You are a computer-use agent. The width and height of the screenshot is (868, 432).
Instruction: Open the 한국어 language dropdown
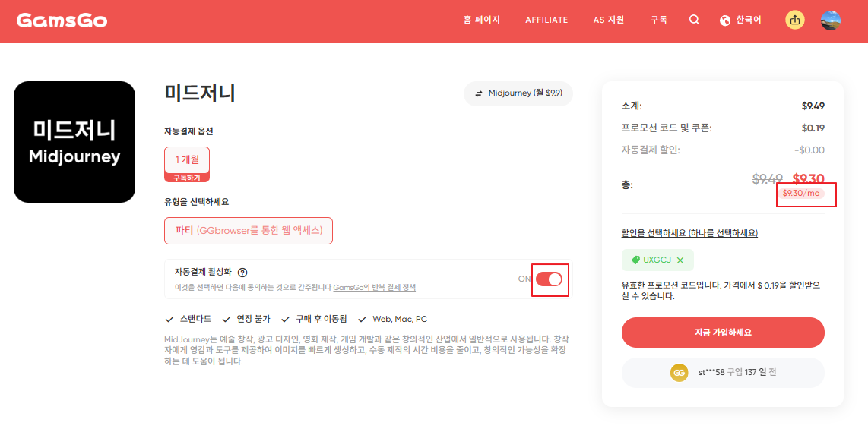pyautogui.click(x=740, y=20)
